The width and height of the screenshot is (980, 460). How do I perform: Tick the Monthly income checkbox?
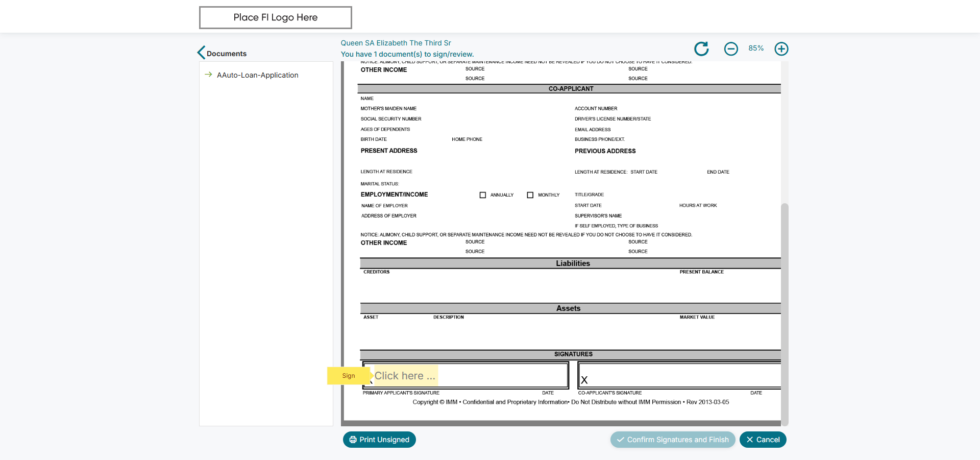(x=530, y=195)
